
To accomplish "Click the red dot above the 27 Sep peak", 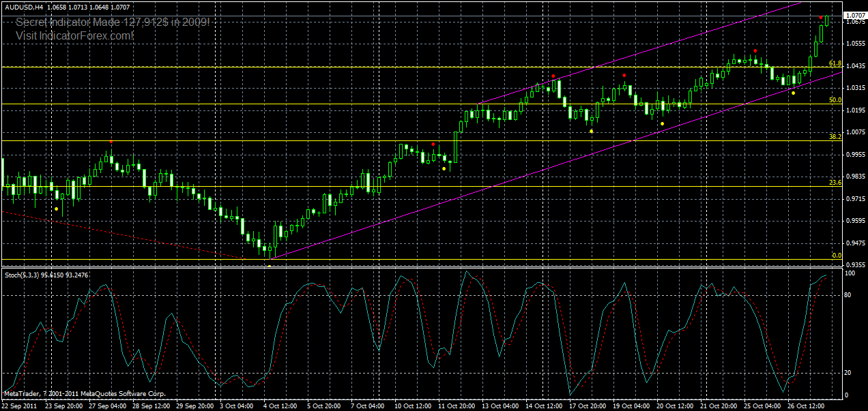I will (x=111, y=141).
